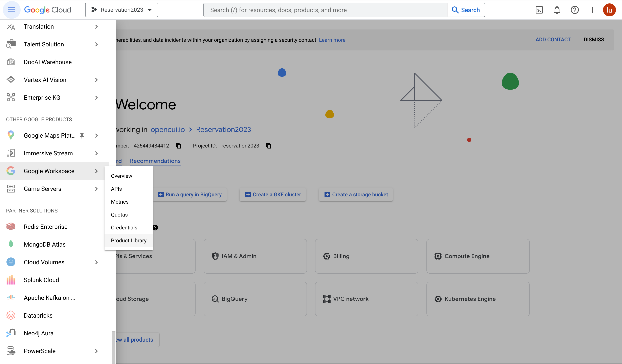Expand the Game Servers submenu

[x=96, y=189]
